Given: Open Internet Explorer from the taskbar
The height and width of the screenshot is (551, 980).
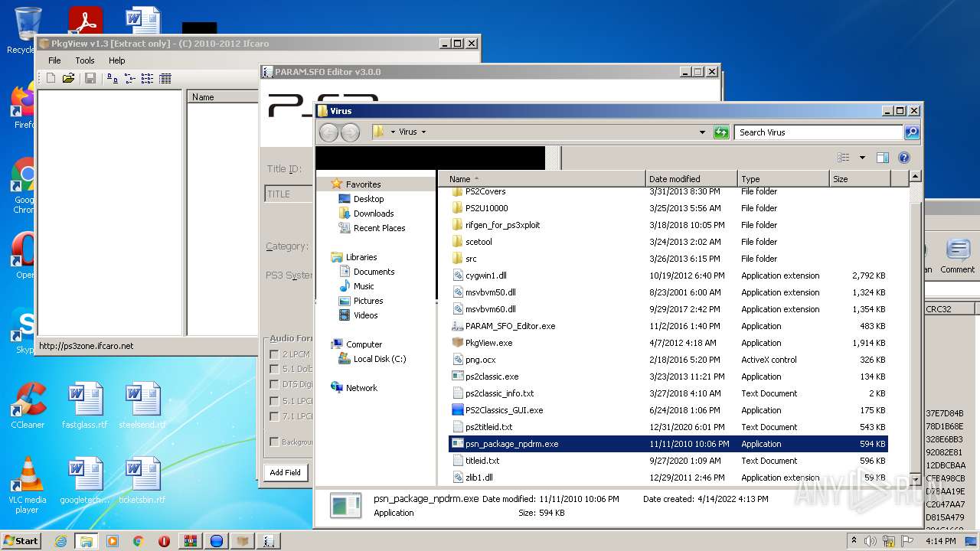Looking at the screenshot, I should pyautogui.click(x=60, y=541).
